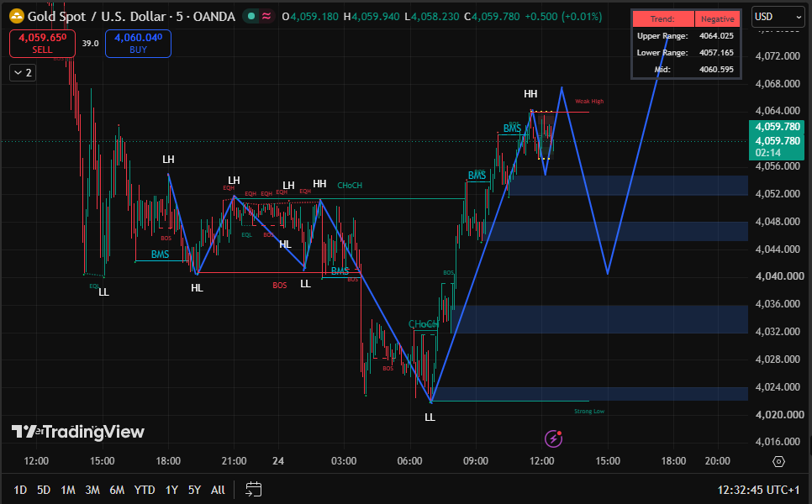
Task: Select the 1M time range
Action: click(x=68, y=490)
